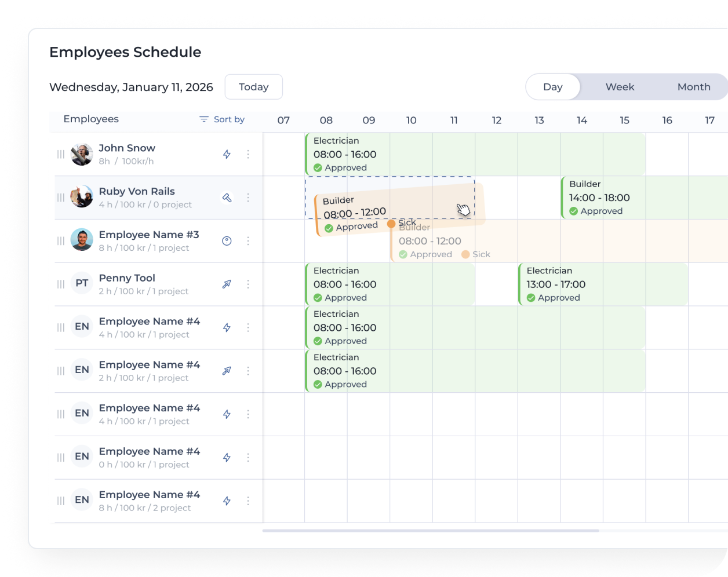Viewport: 728px width, 577px height.
Task: Click the horizontal timeline scrollbar
Action: [431, 530]
